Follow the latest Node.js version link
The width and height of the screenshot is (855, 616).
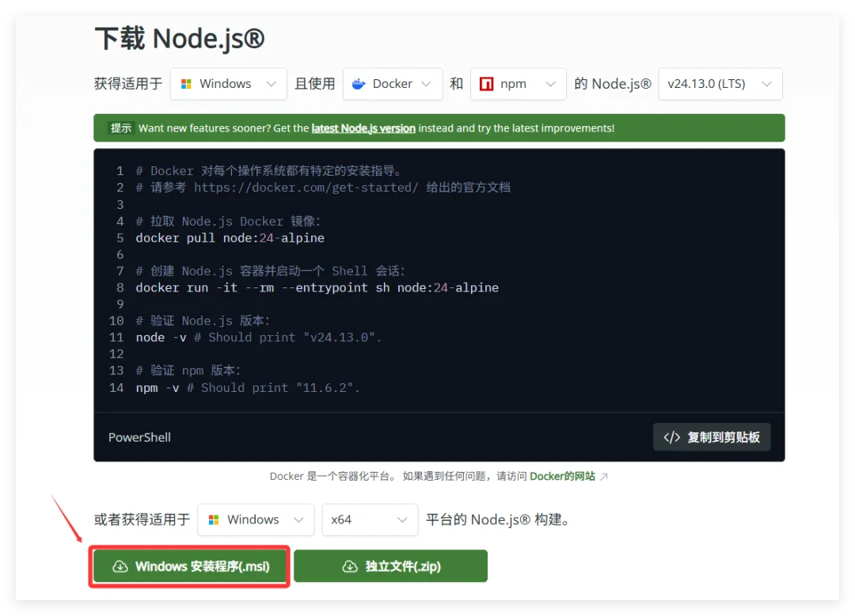[363, 128]
